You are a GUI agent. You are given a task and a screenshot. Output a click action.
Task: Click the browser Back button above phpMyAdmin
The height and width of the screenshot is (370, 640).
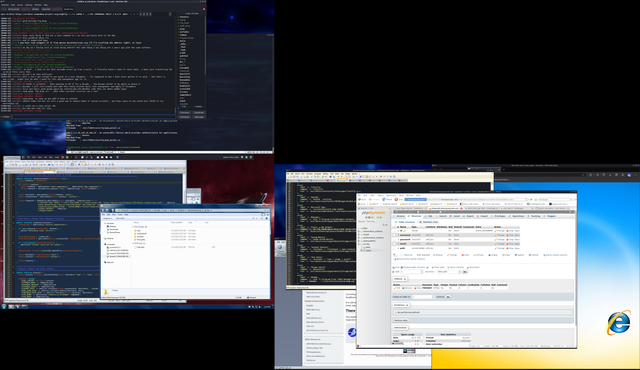click(362, 199)
